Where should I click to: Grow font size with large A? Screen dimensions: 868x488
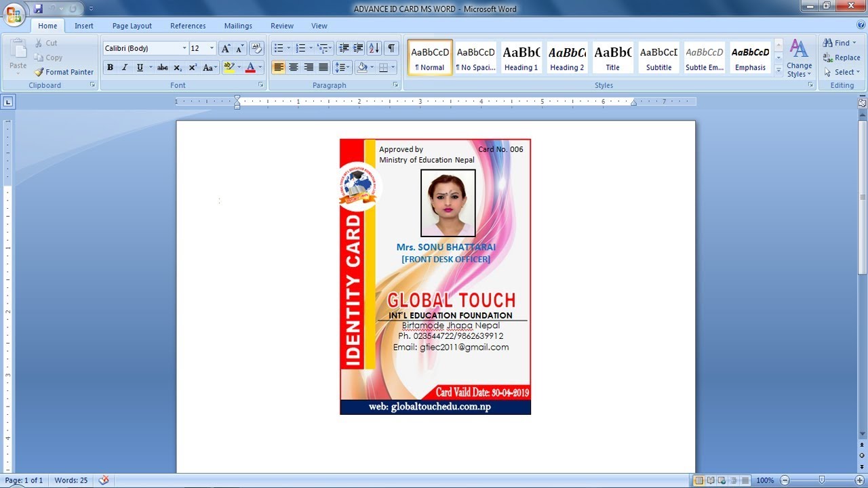pos(226,48)
